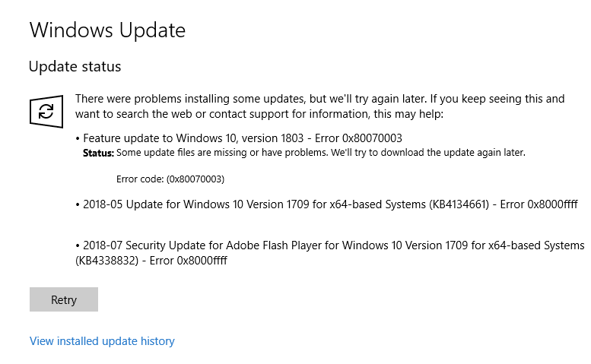Click the "want to search the web" line
This screenshot has width=591, height=364.
[259, 114]
